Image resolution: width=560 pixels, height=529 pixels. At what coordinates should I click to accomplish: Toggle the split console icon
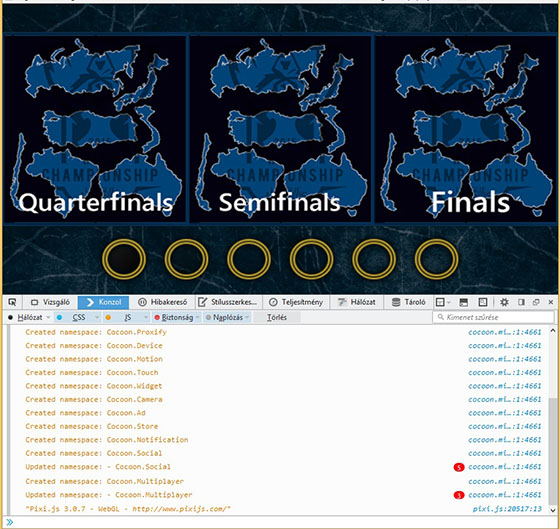[464, 302]
